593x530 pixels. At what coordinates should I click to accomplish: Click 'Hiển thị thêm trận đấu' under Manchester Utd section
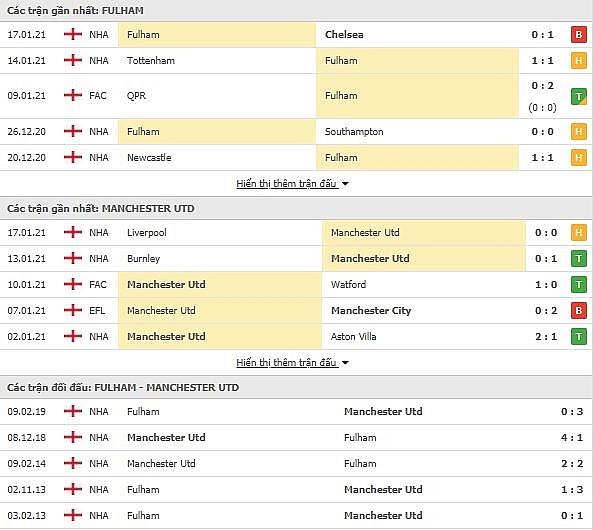286,362
